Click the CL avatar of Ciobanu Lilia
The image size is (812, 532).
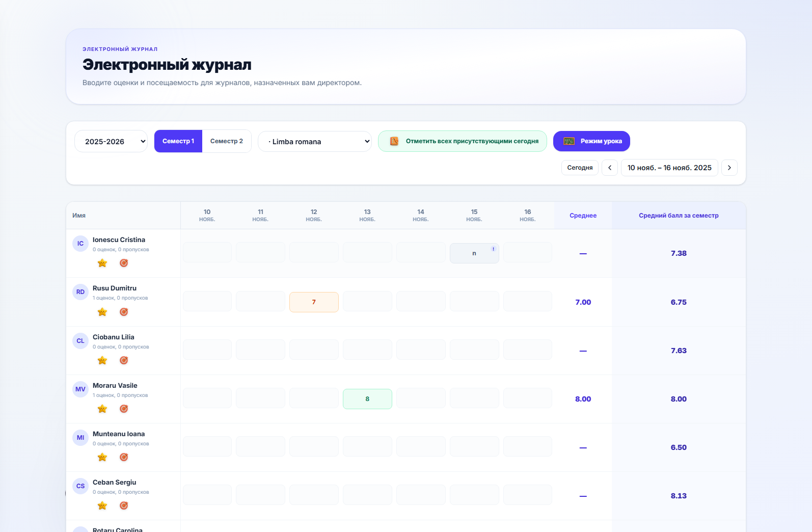pos(80,341)
